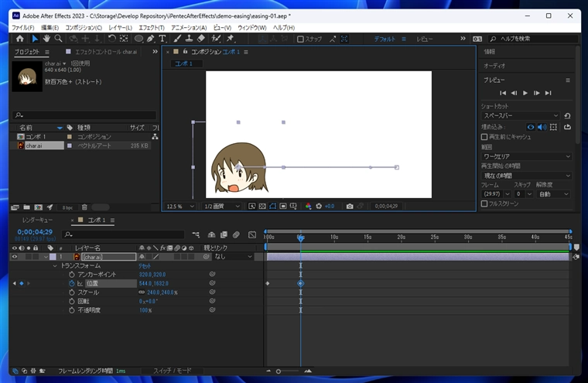The width and height of the screenshot is (588, 383).
Task: Open the 現在の時間 play-from dropdown
Action: [527, 175]
